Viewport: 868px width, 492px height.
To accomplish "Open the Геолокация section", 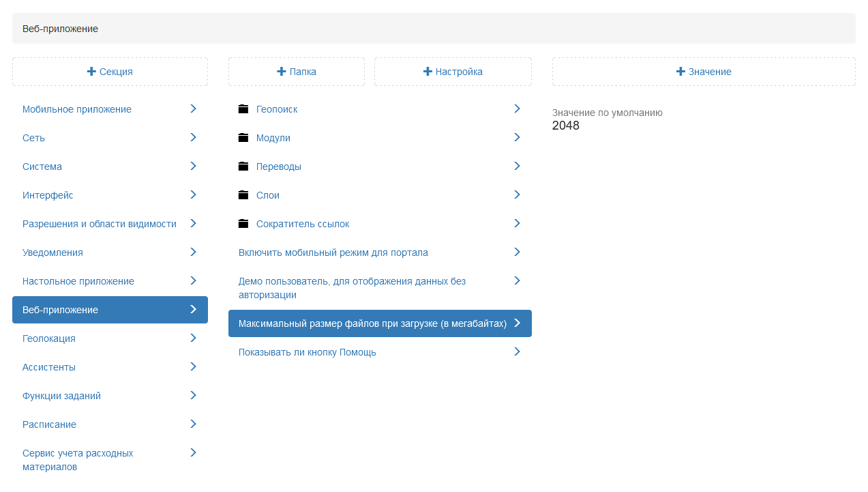I will [49, 338].
